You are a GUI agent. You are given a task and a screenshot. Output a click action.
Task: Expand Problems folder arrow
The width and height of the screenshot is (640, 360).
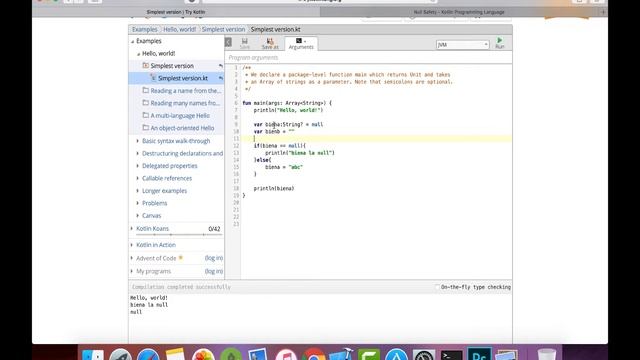coord(138,203)
